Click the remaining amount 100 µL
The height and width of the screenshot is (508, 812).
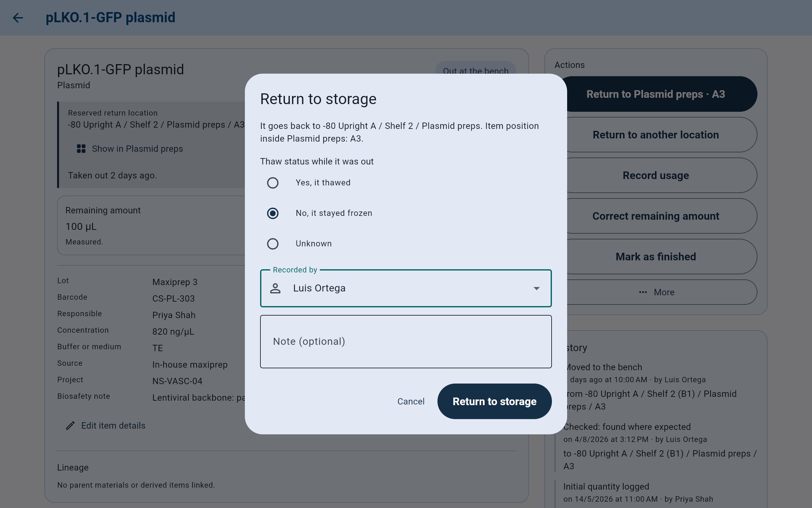(x=81, y=226)
